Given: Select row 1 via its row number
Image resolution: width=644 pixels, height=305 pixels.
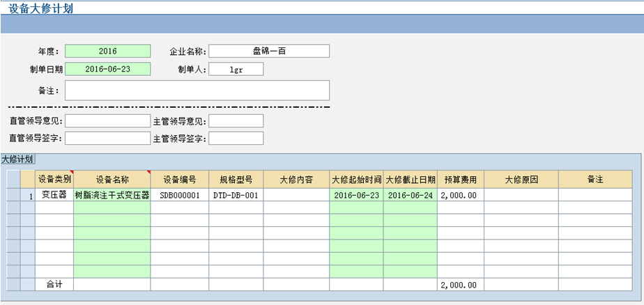Looking at the screenshot, I should pyautogui.click(x=28, y=196).
